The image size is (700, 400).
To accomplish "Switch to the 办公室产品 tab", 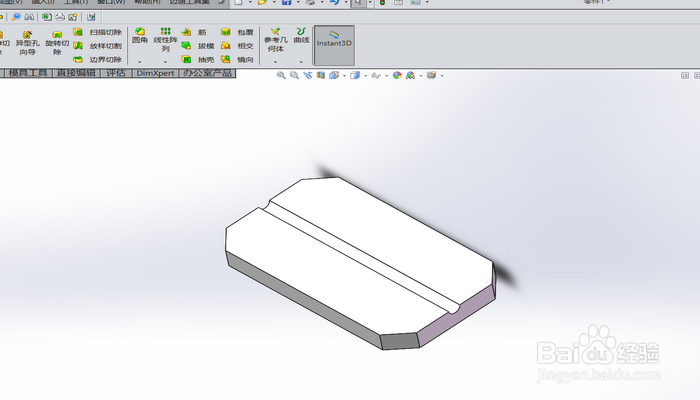I will pyautogui.click(x=208, y=73).
